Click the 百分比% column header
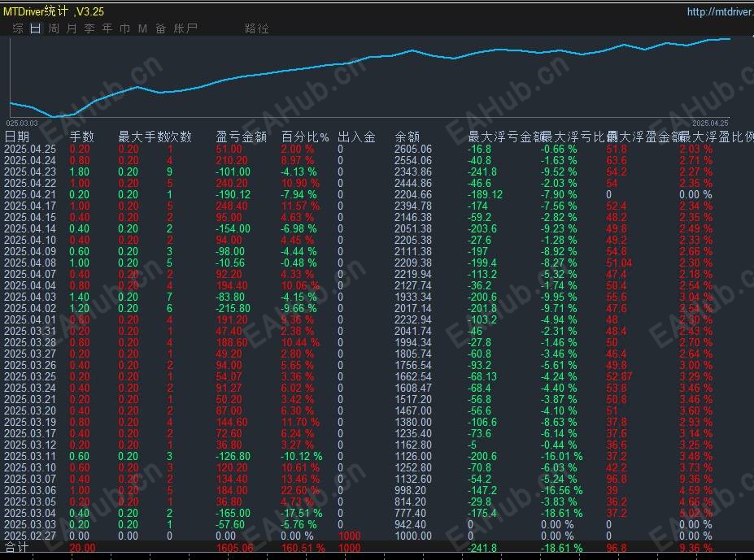 (305, 137)
